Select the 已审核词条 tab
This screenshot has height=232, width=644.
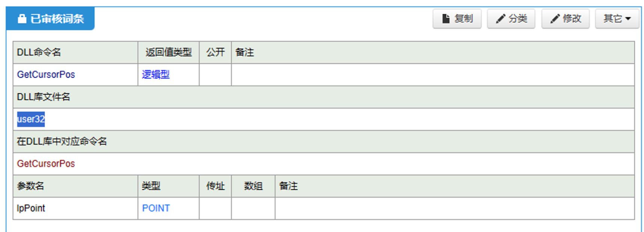(50, 18)
